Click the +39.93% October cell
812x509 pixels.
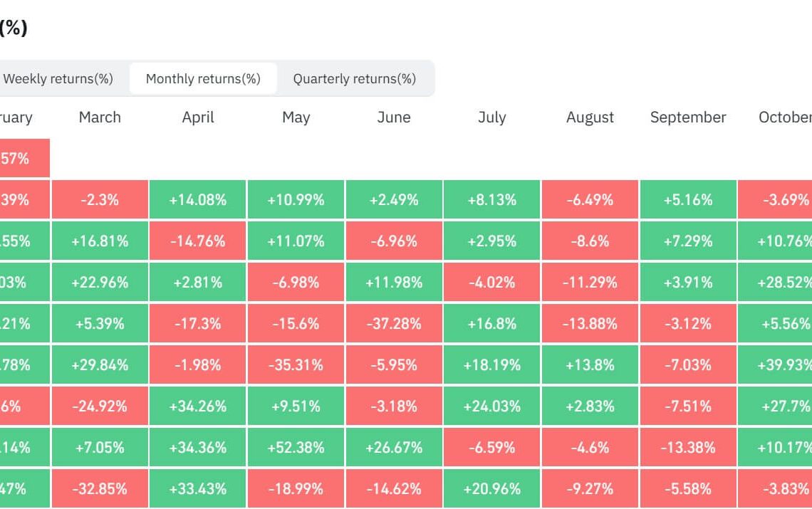775,365
